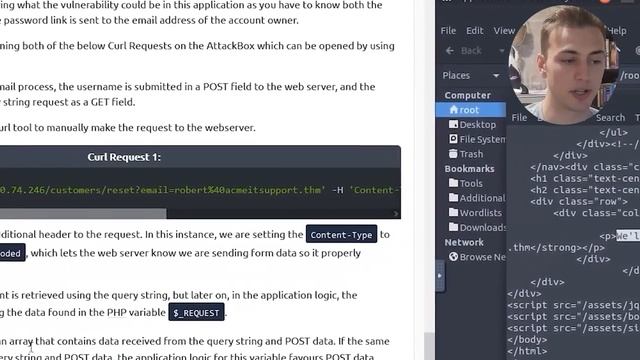Click the Tools bookmark folder icon
The image size is (640, 360).
[453, 183]
